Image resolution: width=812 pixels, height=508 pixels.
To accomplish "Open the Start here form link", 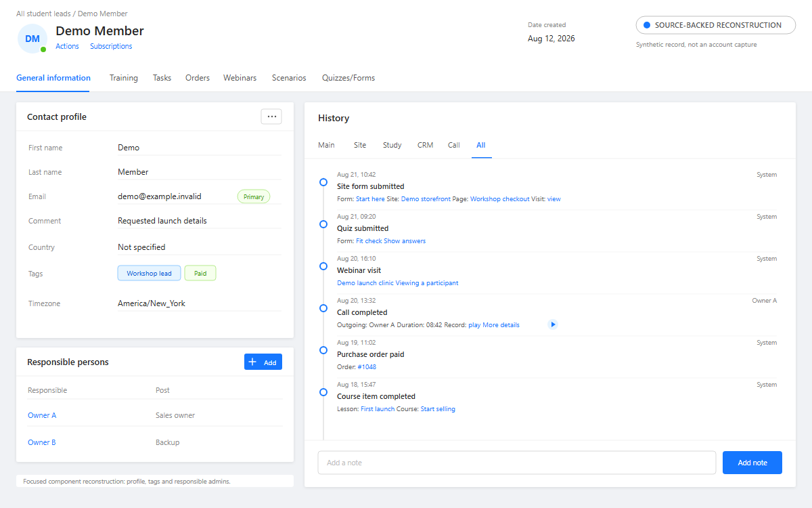I will coord(370,199).
